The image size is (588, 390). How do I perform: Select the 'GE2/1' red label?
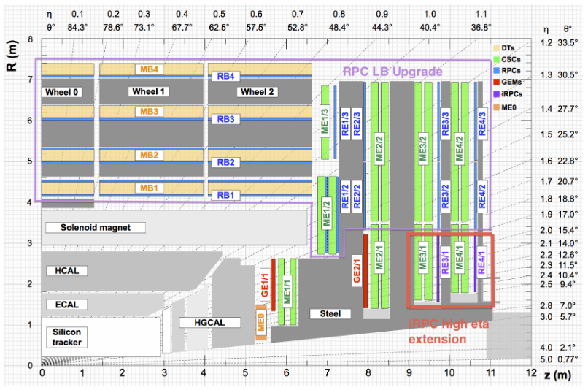click(357, 270)
